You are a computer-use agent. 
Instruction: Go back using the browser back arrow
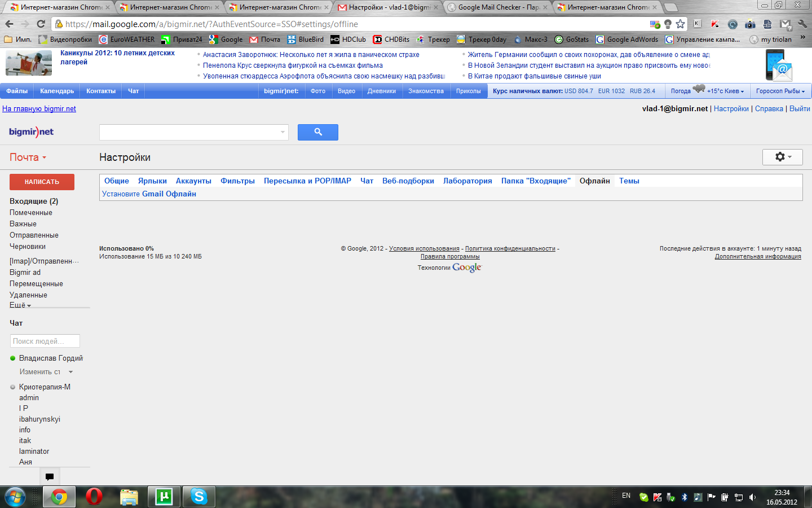click(x=9, y=24)
